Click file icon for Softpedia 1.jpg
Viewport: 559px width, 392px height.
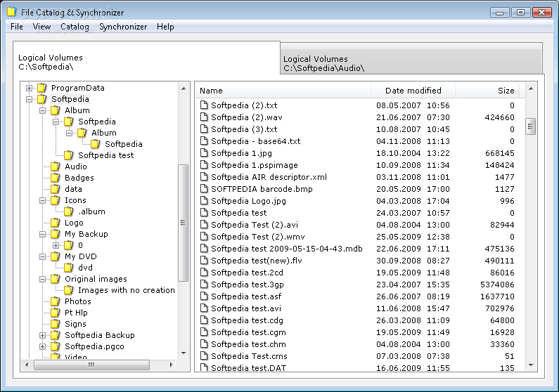pos(204,152)
